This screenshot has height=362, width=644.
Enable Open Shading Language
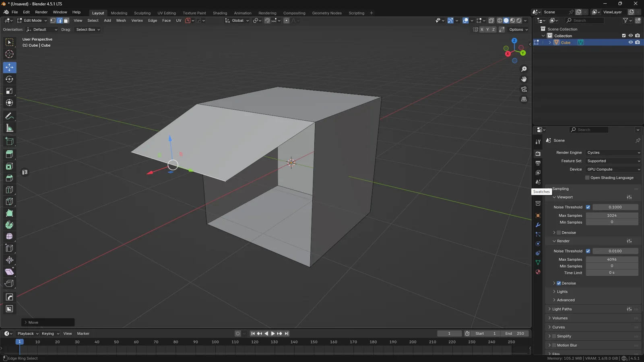pyautogui.click(x=587, y=178)
